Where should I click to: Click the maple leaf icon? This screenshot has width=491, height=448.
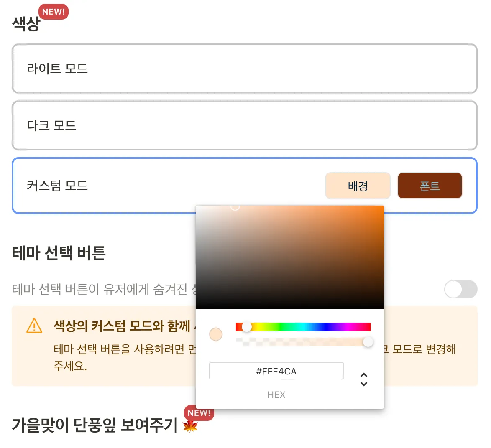[x=190, y=426]
